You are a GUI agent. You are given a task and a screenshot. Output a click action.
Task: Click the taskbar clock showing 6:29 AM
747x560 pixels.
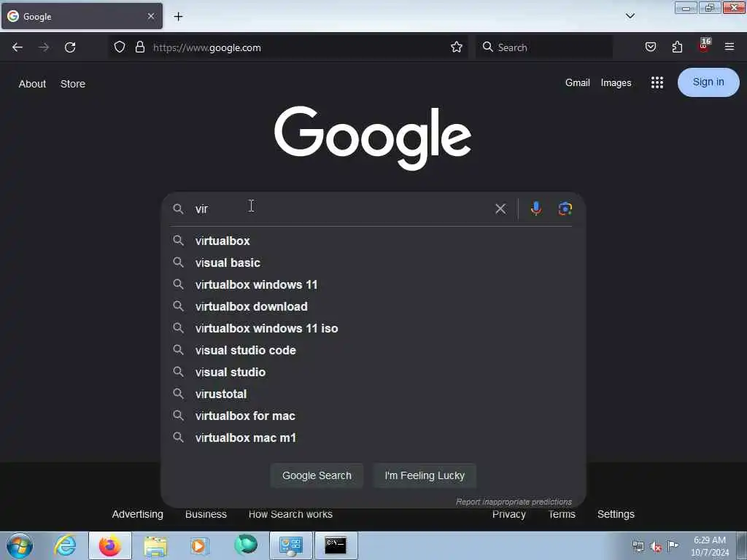tap(709, 546)
